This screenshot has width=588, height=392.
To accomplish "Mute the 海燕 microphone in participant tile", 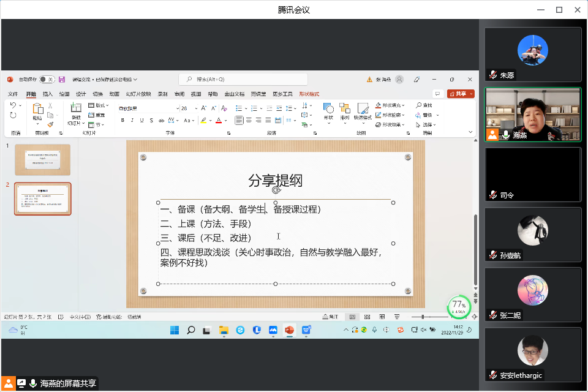I will click(506, 134).
